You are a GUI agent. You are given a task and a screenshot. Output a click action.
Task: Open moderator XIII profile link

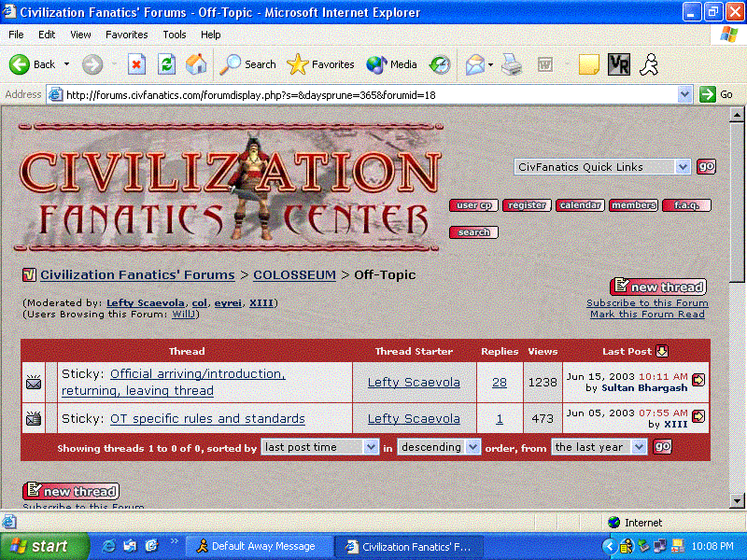coord(261,302)
